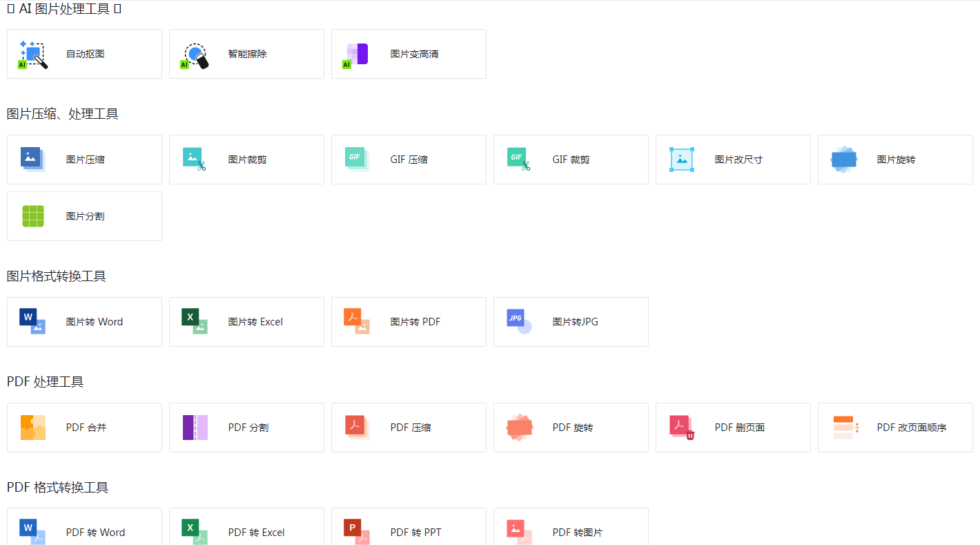Click the purple 图片变高清 icon
Screen dimensions: 980x545
click(x=357, y=55)
